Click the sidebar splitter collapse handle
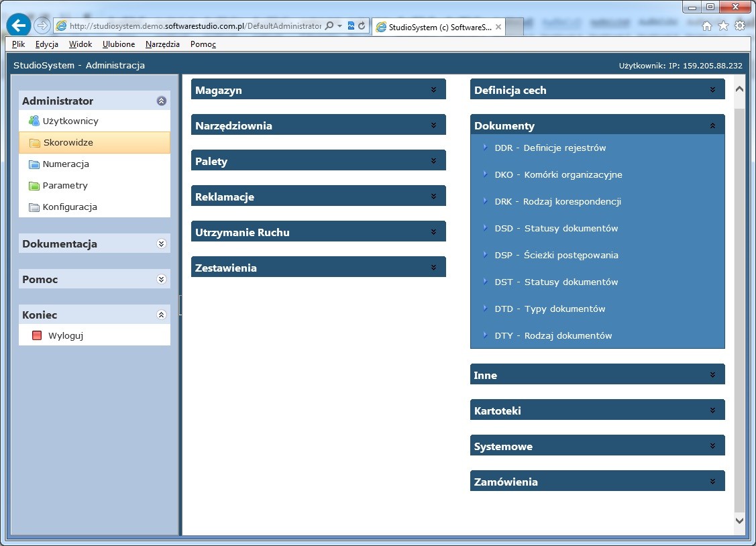 (180, 305)
